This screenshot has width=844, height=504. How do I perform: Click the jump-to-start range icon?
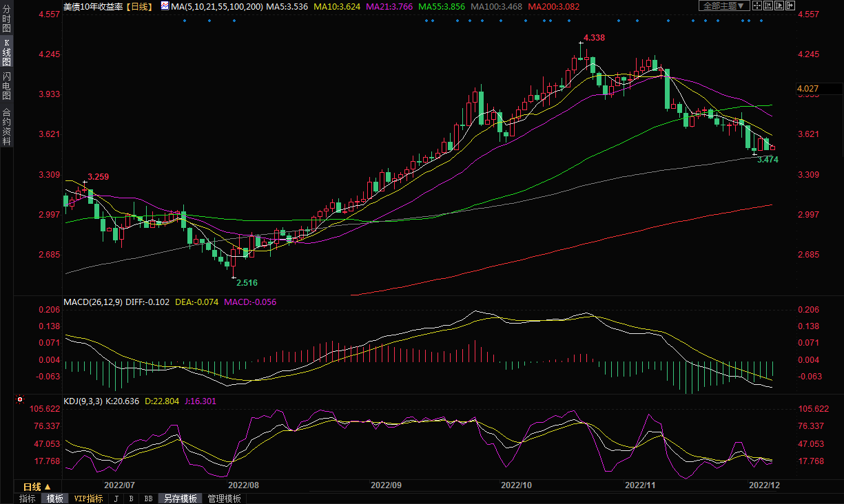[x=770, y=6]
